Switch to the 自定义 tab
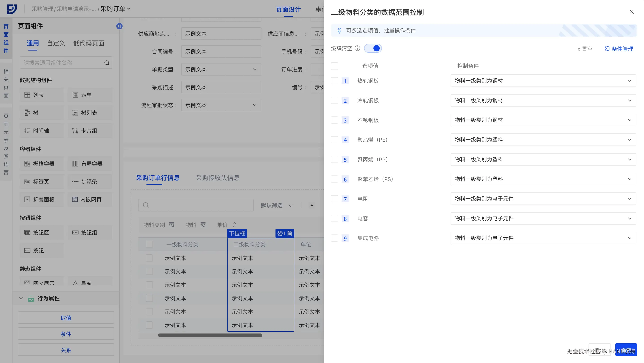This screenshot has width=644, height=363. (x=56, y=43)
